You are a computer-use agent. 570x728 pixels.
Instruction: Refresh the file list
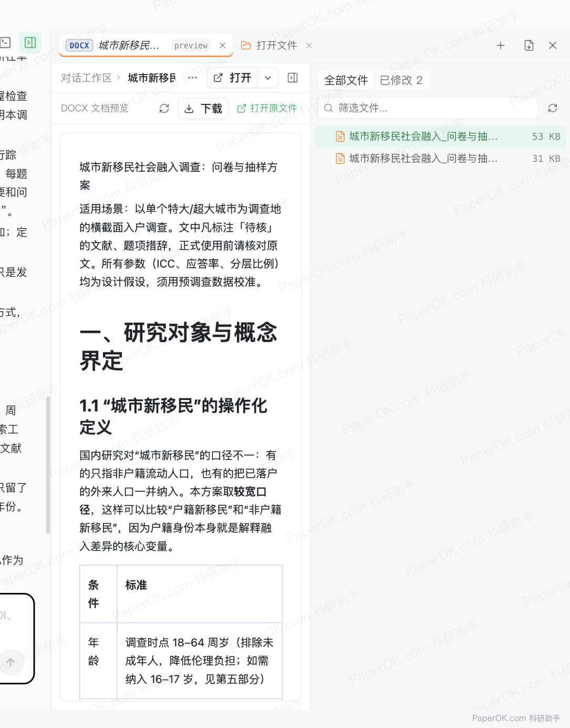click(553, 108)
